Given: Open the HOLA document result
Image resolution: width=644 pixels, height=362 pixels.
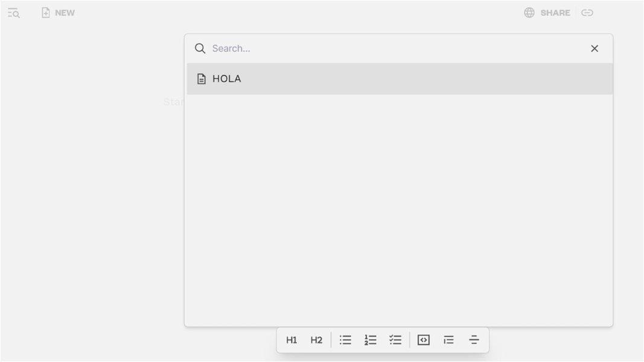Looking at the screenshot, I should 400,79.
